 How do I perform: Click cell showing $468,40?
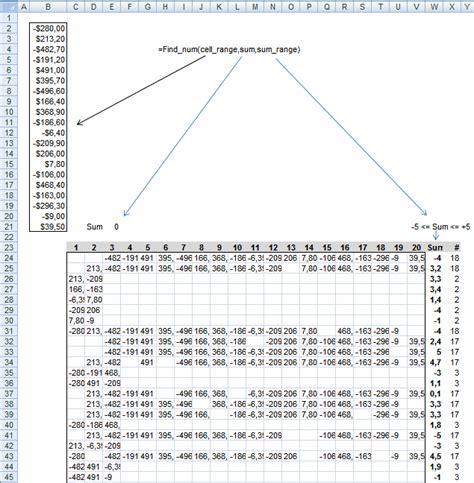[48, 185]
